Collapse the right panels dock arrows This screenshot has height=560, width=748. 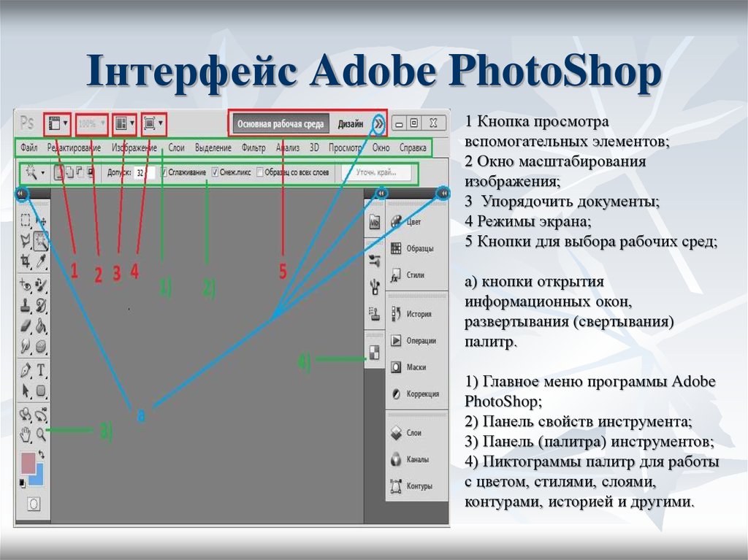tap(443, 193)
